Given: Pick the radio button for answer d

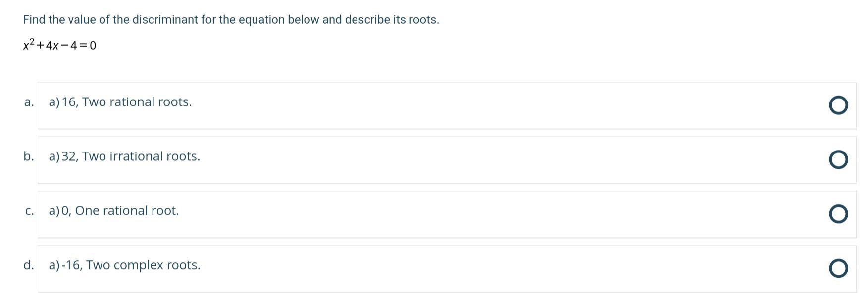Looking at the screenshot, I should (x=838, y=268).
